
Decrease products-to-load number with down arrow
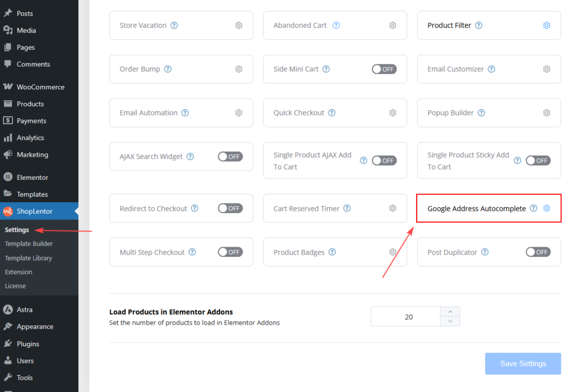(x=450, y=321)
